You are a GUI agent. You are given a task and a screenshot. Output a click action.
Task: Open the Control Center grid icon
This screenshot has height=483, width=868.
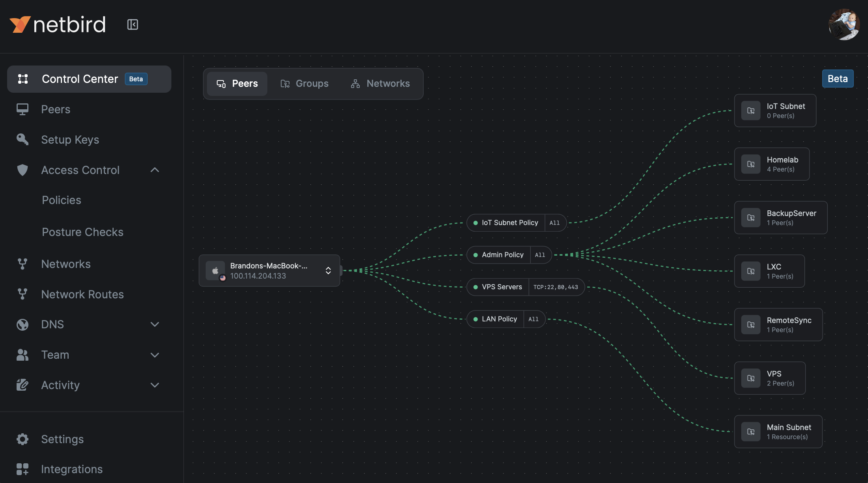23,79
